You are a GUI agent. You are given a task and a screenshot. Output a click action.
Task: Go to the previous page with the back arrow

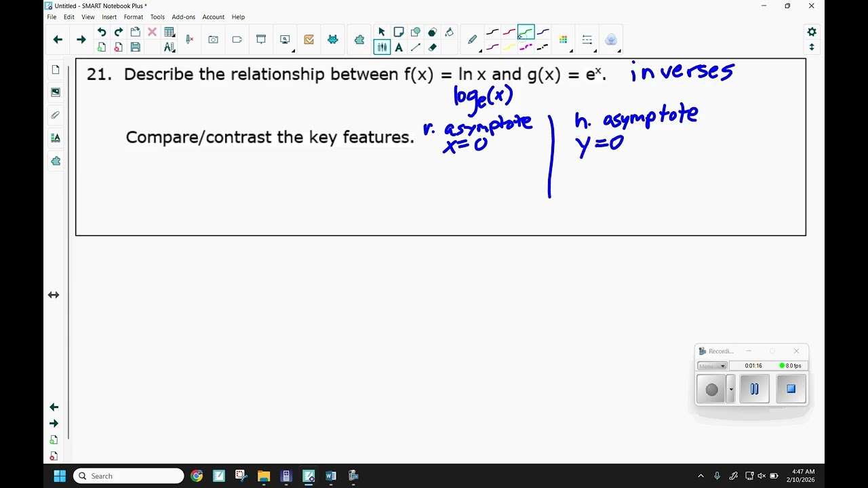(x=58, y=40)
